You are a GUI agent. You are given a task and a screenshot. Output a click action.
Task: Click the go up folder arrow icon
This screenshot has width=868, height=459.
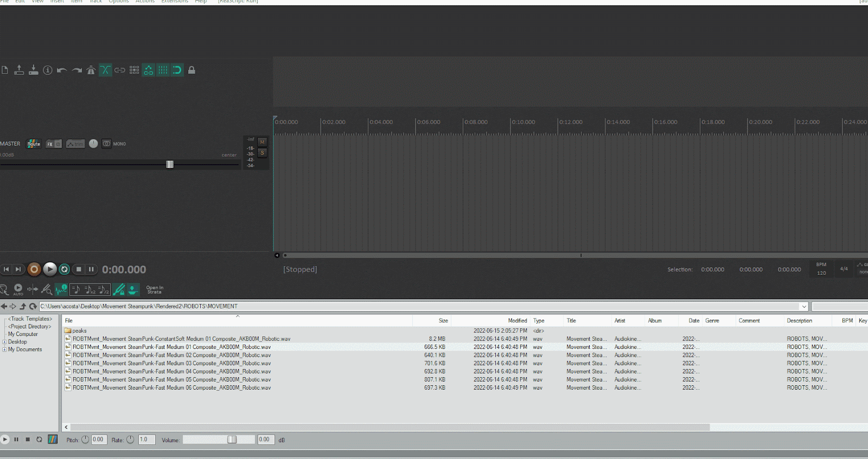pos(23,306)
